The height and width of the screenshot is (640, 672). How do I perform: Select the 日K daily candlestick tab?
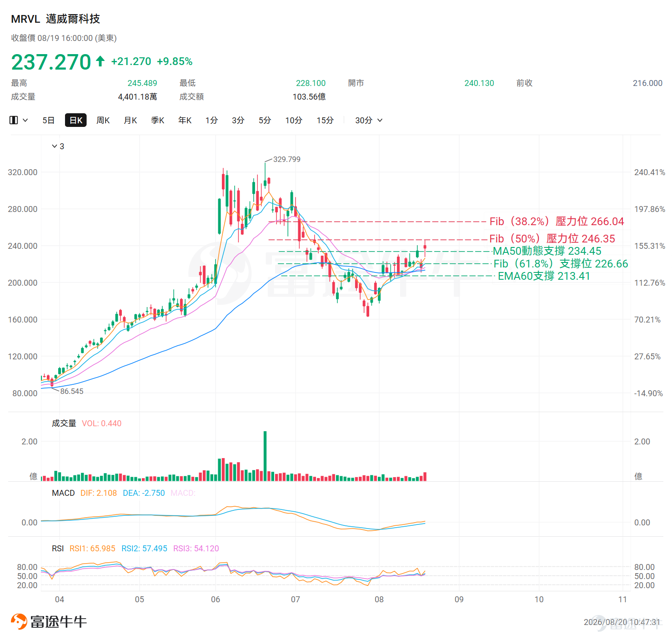click(x=76, y=120)
